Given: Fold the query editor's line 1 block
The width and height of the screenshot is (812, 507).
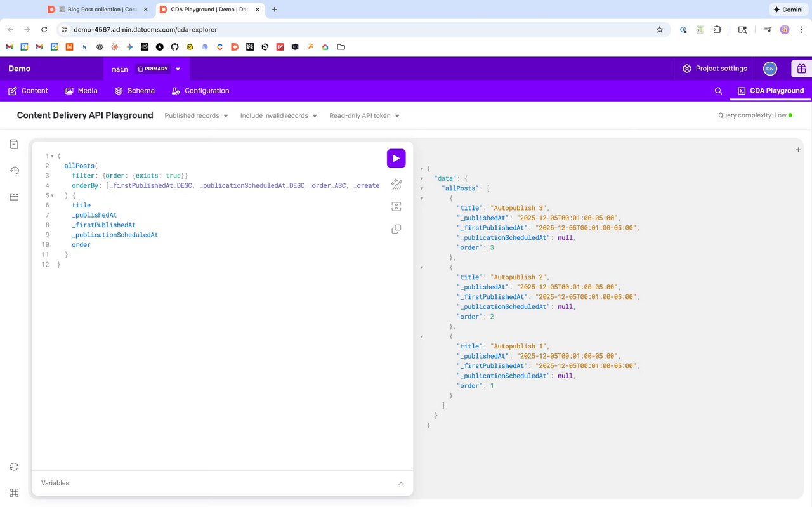Looking at the screenshot, I should (52, 156).
